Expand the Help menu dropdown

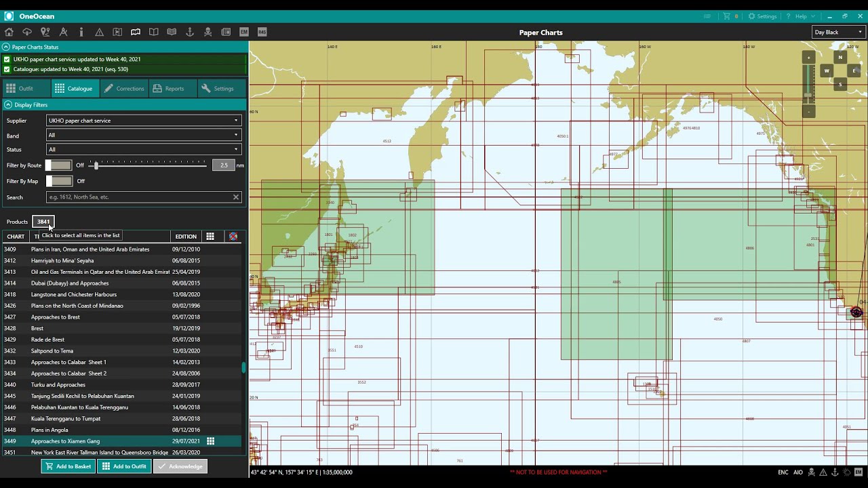pos(802,16)
